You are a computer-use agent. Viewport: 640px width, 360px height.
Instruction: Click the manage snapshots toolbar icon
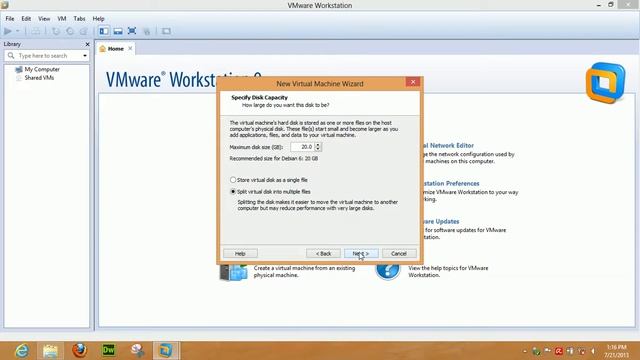tap(83, 31)
